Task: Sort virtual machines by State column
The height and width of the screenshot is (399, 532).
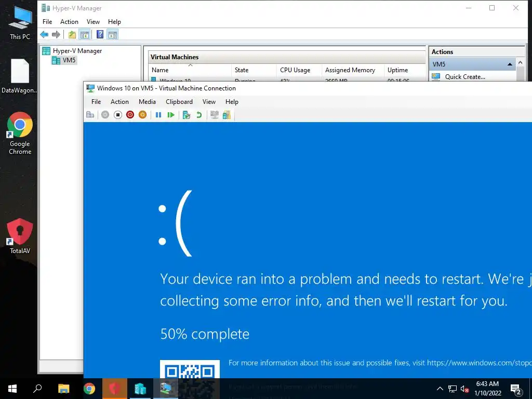Action: click(254, 70)
